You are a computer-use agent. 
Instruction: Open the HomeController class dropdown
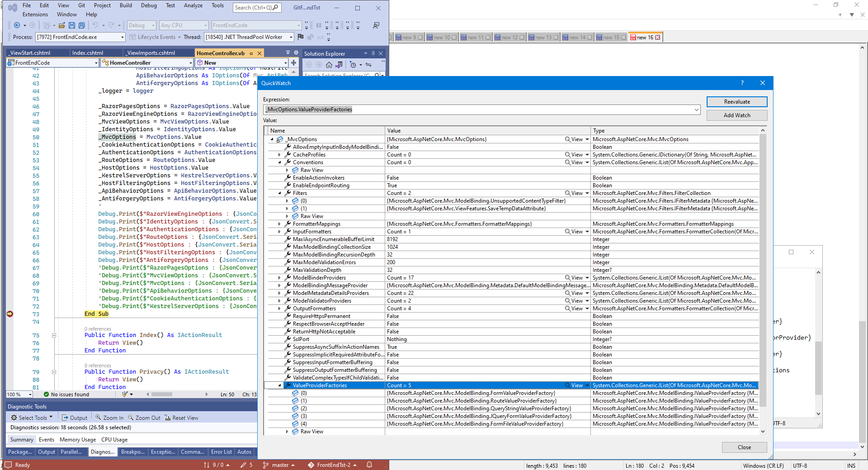coord(190,63)
